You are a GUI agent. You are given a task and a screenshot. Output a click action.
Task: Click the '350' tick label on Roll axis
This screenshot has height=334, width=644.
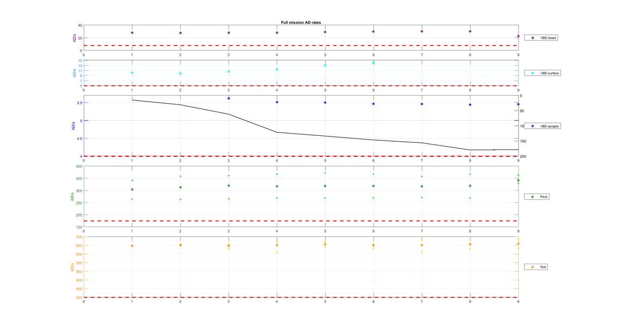[x=78, y=297]
